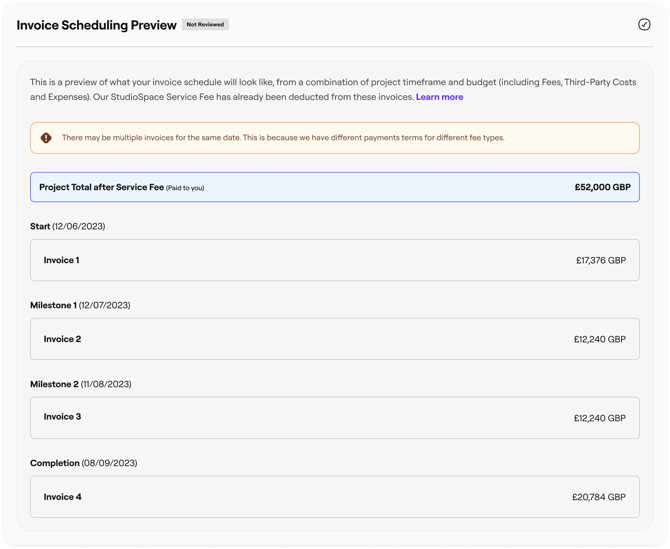The image size is (670, 549).
Task: Click the Completion (08/09/2023) heading
Action: pos(84,463)
